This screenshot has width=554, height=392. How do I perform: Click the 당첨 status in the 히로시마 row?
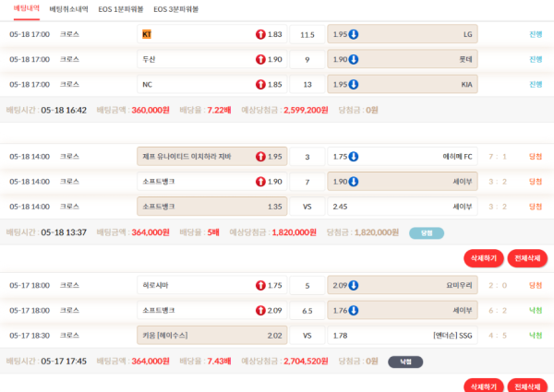(x=536, y=285)
